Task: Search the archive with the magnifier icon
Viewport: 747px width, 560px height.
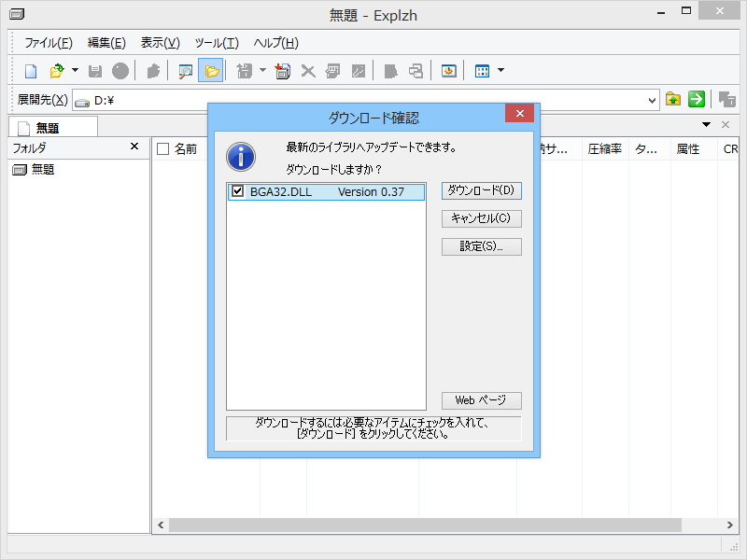Action: [x=185, y=70]
